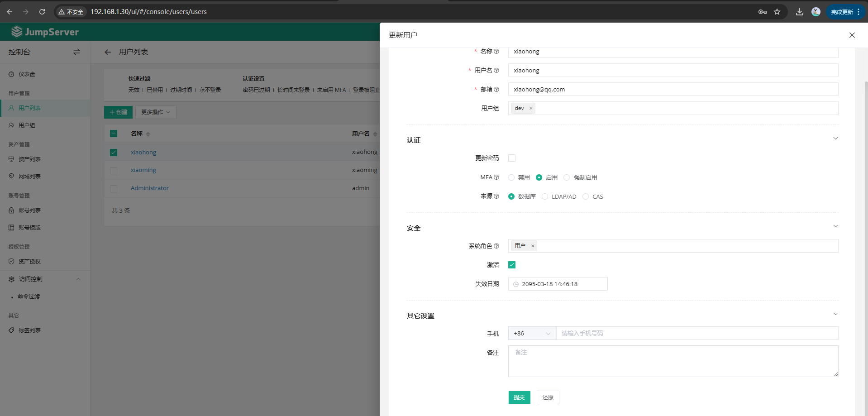Filter by 密码已过期
The image size is (868, 416).
click(256, 90)
